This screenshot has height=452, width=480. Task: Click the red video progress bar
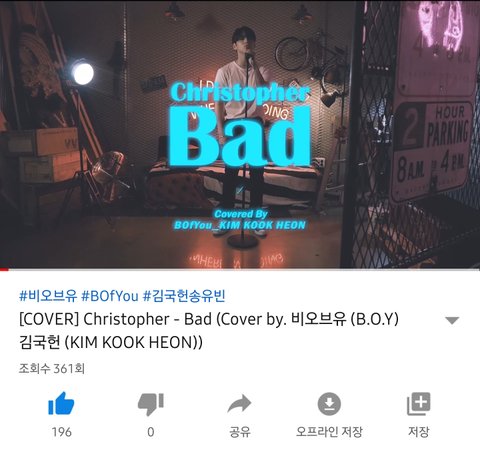(x=4, y=269)
